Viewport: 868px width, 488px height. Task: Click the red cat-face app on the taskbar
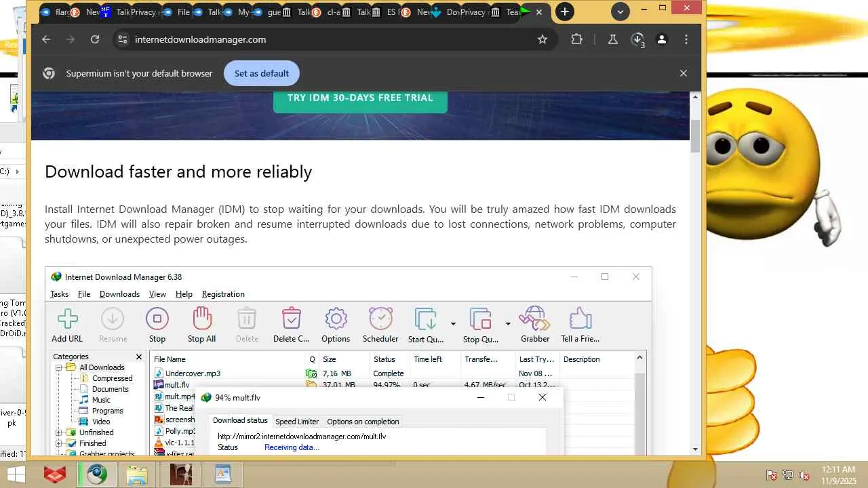click(x=55, y=474)
